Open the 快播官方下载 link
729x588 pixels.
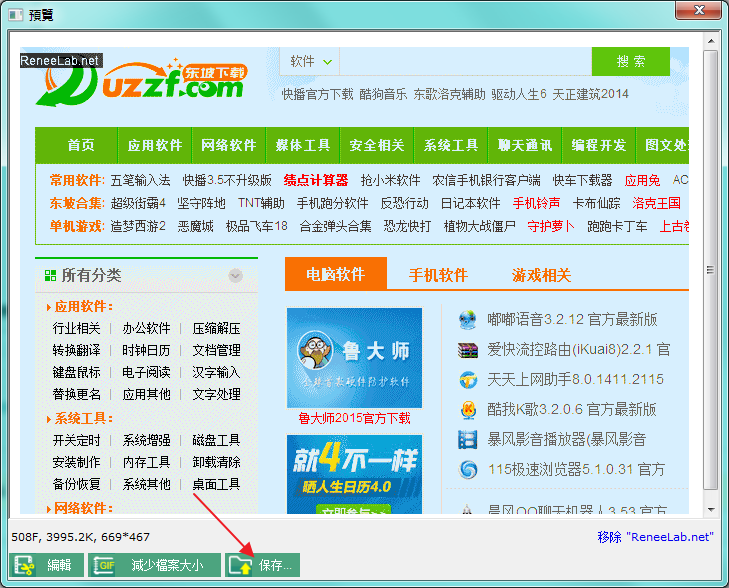[x=318, y=94]
